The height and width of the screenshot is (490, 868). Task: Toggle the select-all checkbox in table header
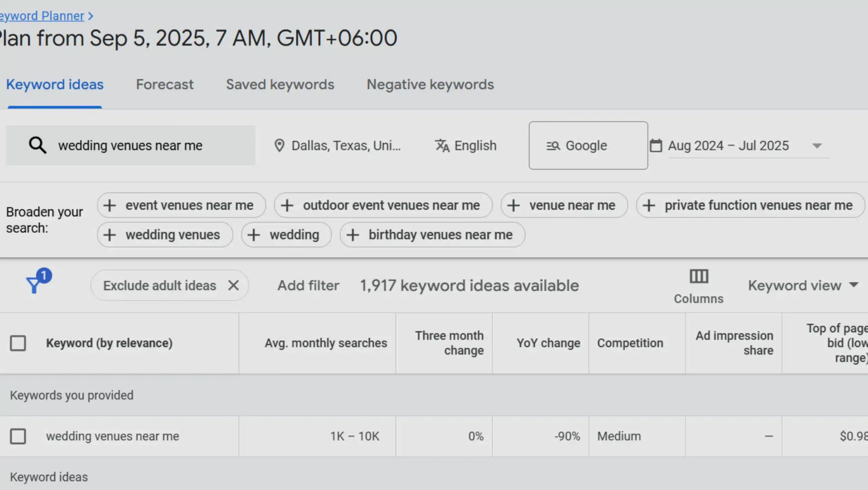pos(18,343)
